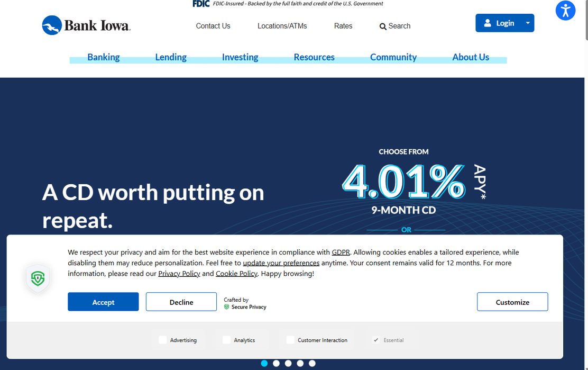Accept all cookies
This screenshot has width=588, height=370.
[103, 302]
